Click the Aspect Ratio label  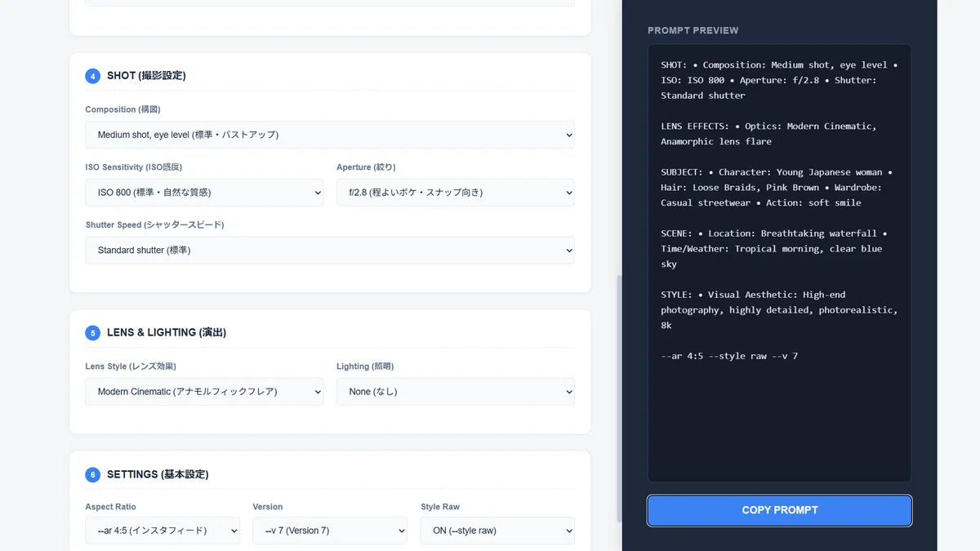tap(111, 507)
